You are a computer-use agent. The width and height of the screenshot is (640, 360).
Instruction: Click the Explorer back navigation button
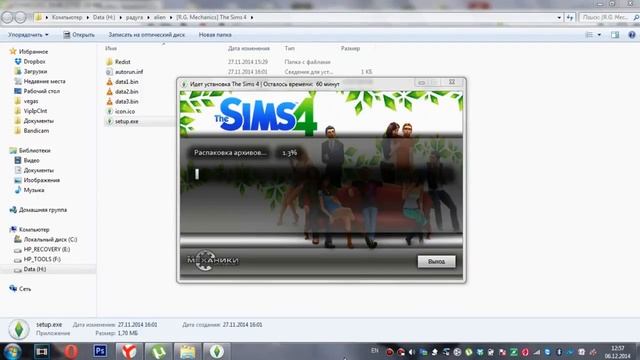click(x=7, y=17)
